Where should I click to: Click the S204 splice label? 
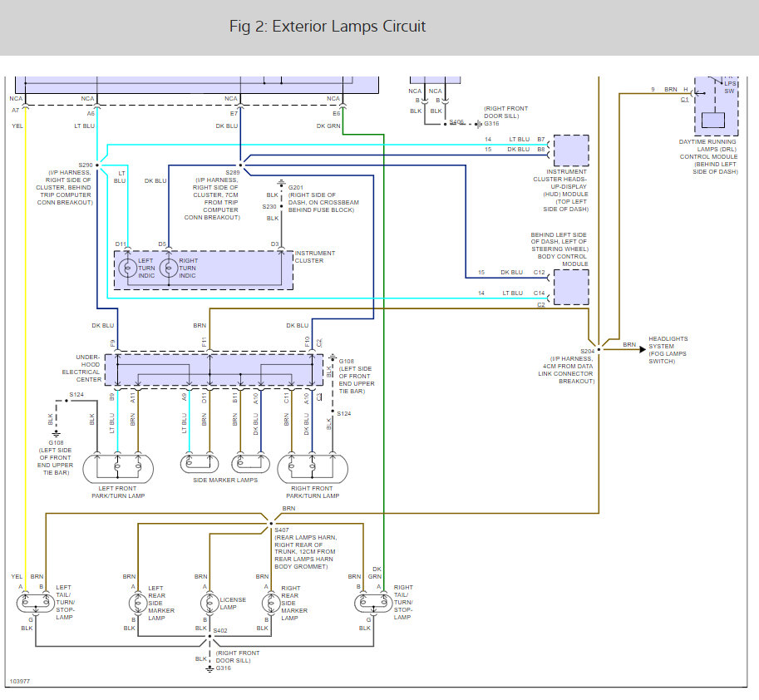point(587,352)
